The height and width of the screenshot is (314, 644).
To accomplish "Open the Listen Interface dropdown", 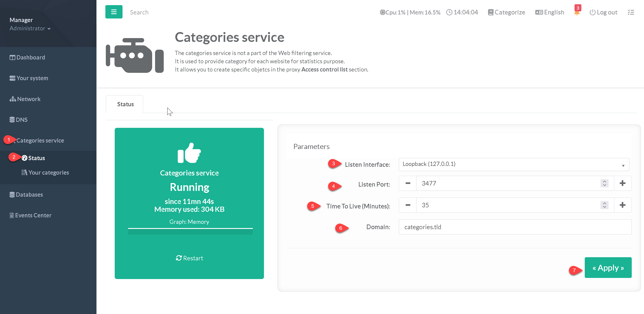I will (x=514, y=164).
